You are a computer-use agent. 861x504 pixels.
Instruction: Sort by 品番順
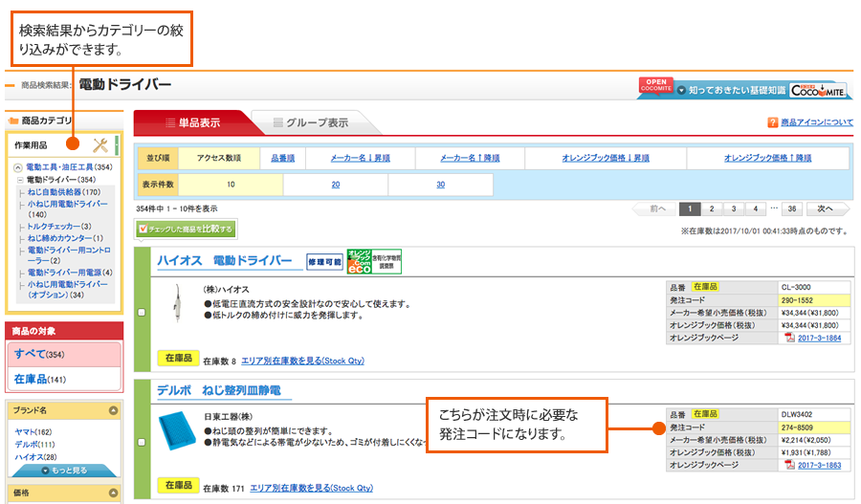283,158
